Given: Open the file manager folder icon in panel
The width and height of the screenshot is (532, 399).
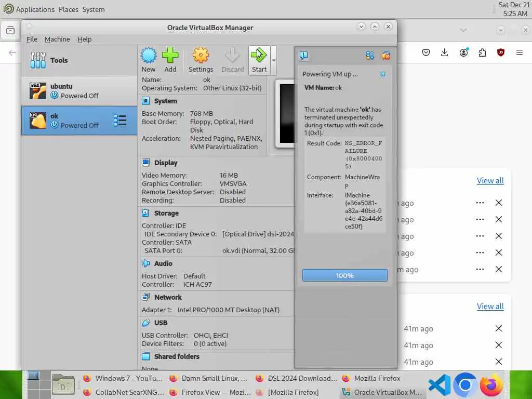Looking at the screenshot, I should 63,385.
